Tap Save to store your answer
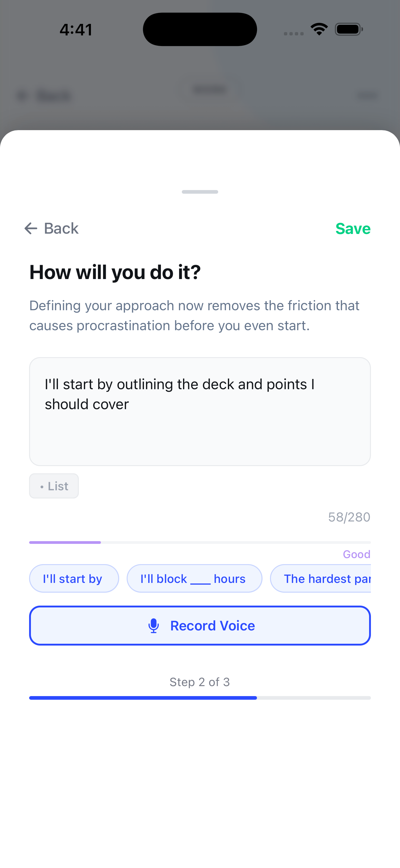This screenshot has height=868, width=400. 353,229
